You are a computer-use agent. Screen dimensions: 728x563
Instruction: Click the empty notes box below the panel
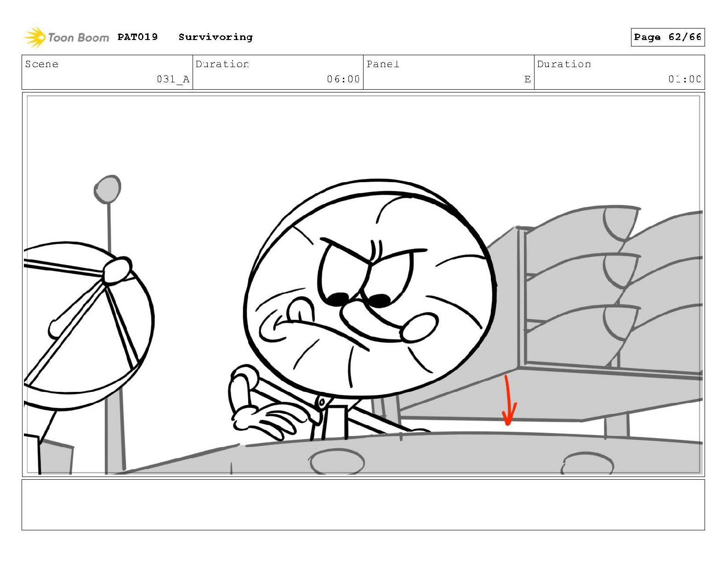click(363, 505)
